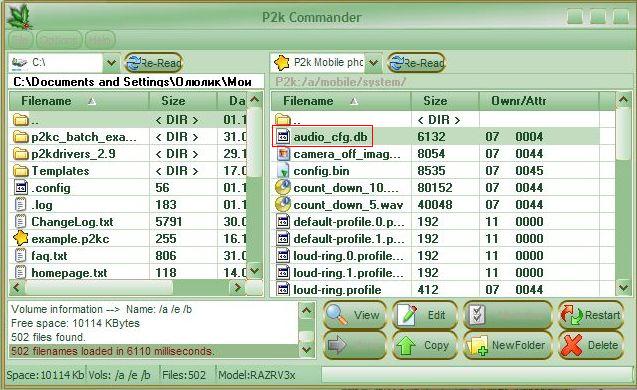Sort the phone panel by the Size header
This screenshot has width=637, height=390.
click(x=445, y=101)
